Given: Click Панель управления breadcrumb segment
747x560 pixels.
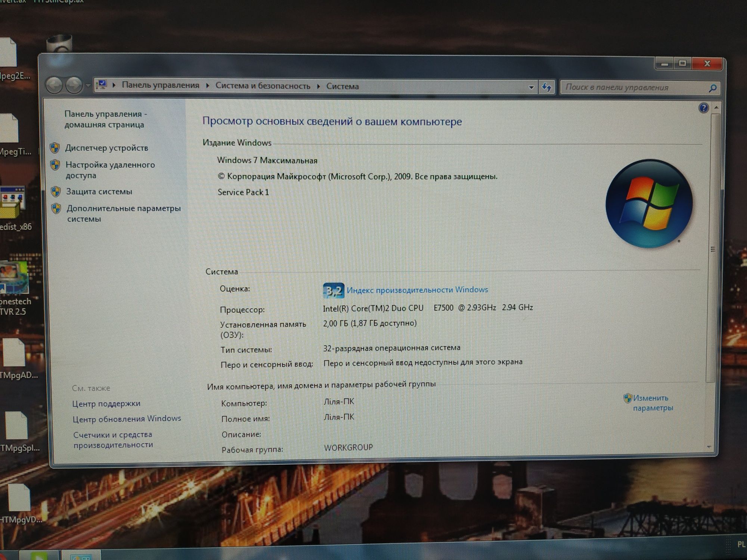Looking at the screenshot, I should click(161, 85).
